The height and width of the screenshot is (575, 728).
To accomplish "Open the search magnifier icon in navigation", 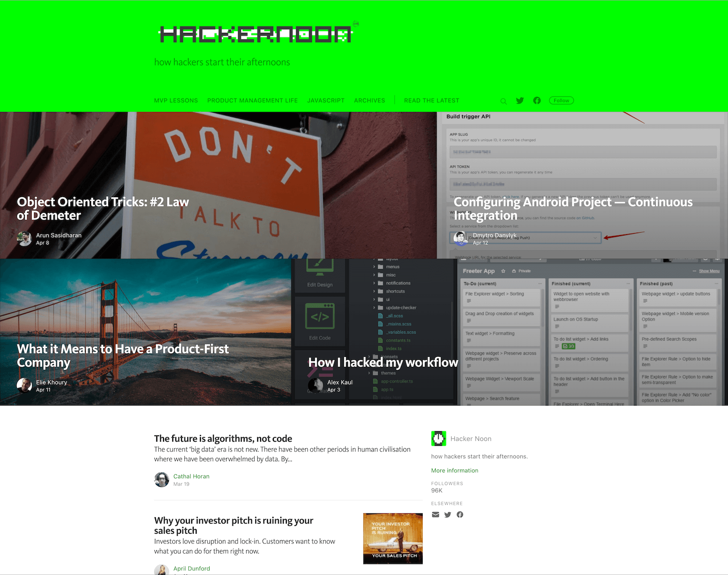I will [503, 101].
